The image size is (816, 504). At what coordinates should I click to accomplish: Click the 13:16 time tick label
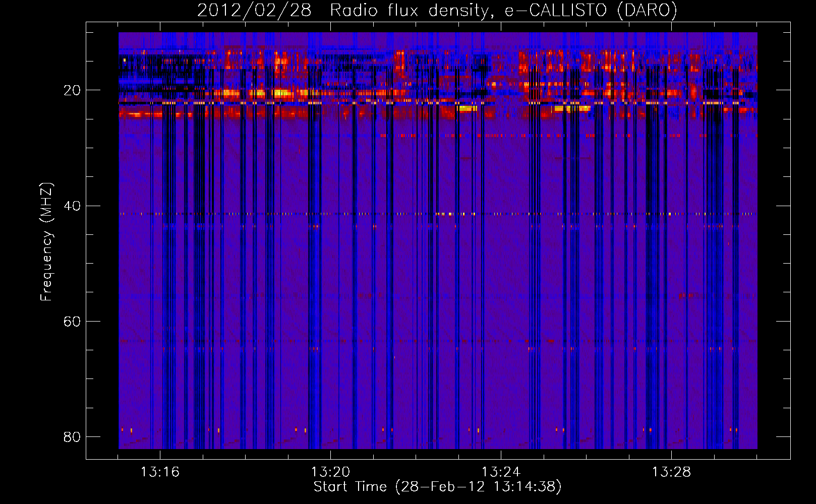(160, 472)
